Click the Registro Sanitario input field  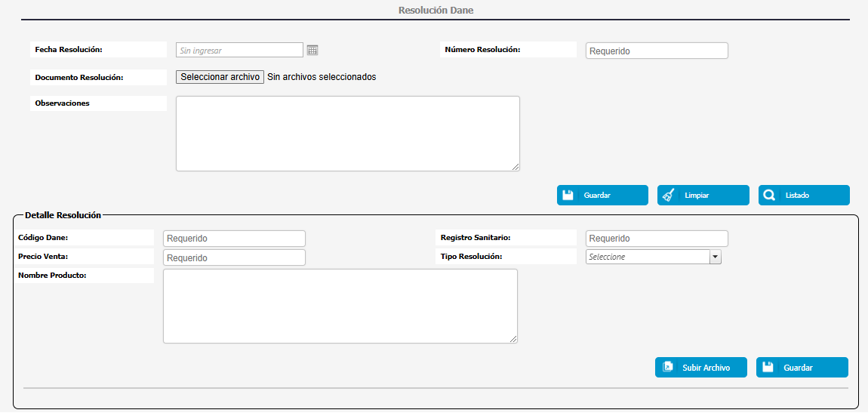[657, 239]
